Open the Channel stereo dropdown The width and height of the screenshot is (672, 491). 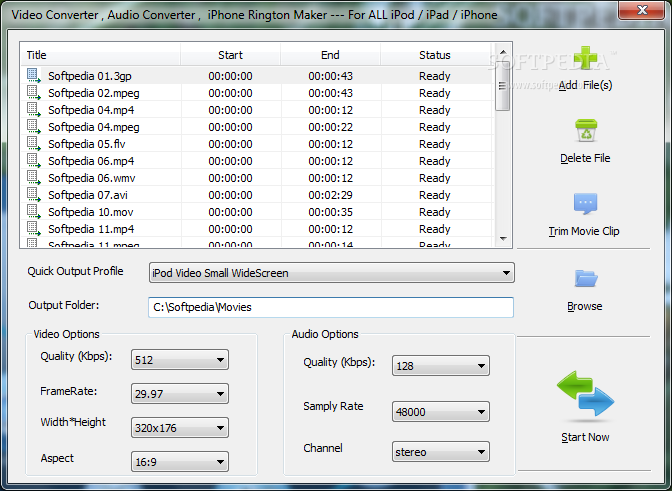pyautogui.click(x=441, y=452)
